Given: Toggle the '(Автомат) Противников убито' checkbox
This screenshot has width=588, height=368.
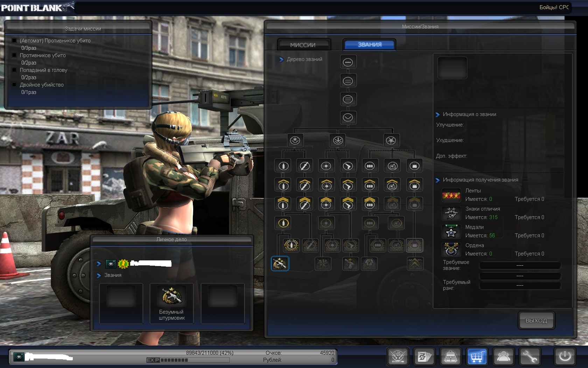Looking at the screenshot, I should 14,40.
